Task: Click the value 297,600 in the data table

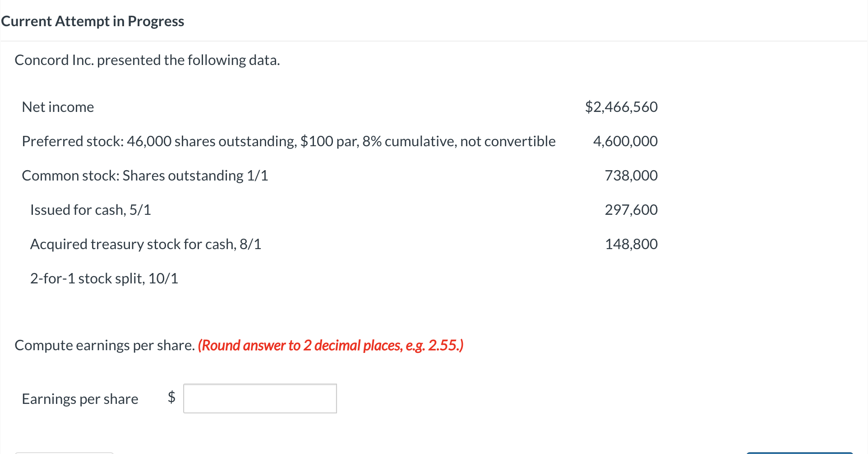Action: click(x=631, y=209)
